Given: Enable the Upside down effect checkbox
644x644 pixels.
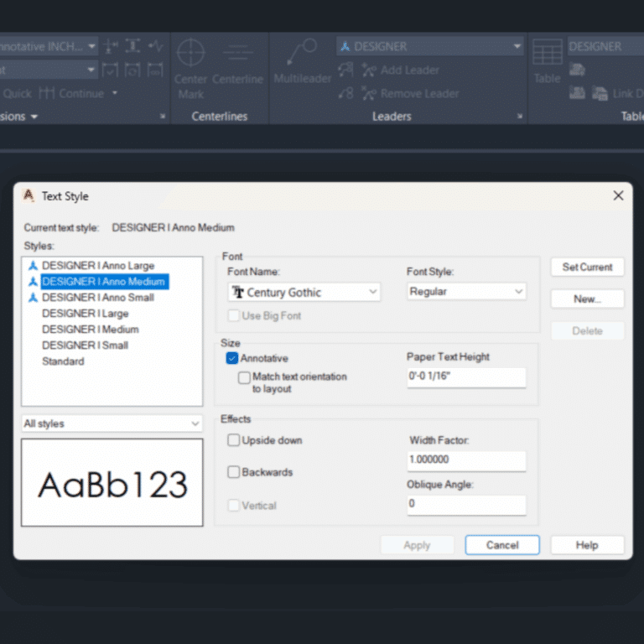Looking at the screenshot, I should [233, 440].
